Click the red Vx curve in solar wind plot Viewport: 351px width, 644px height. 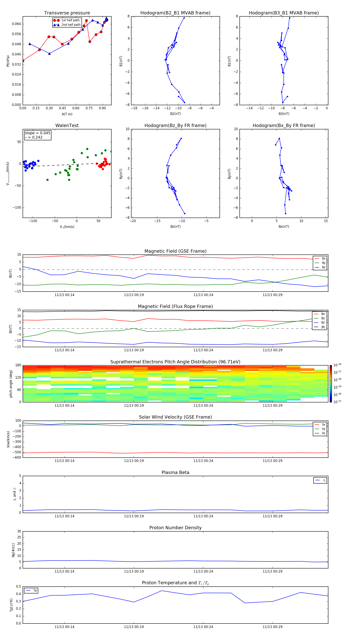(175, 453)
